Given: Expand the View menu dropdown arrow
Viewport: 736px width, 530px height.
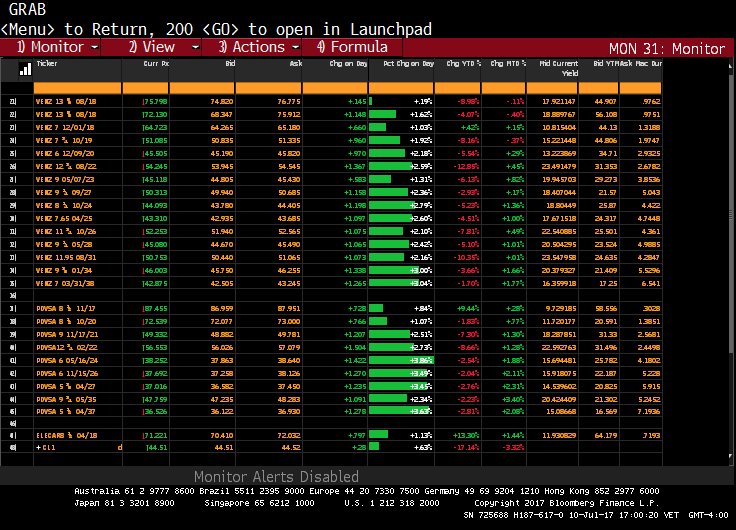Looking at the screenshot, I should coord(195,47).
